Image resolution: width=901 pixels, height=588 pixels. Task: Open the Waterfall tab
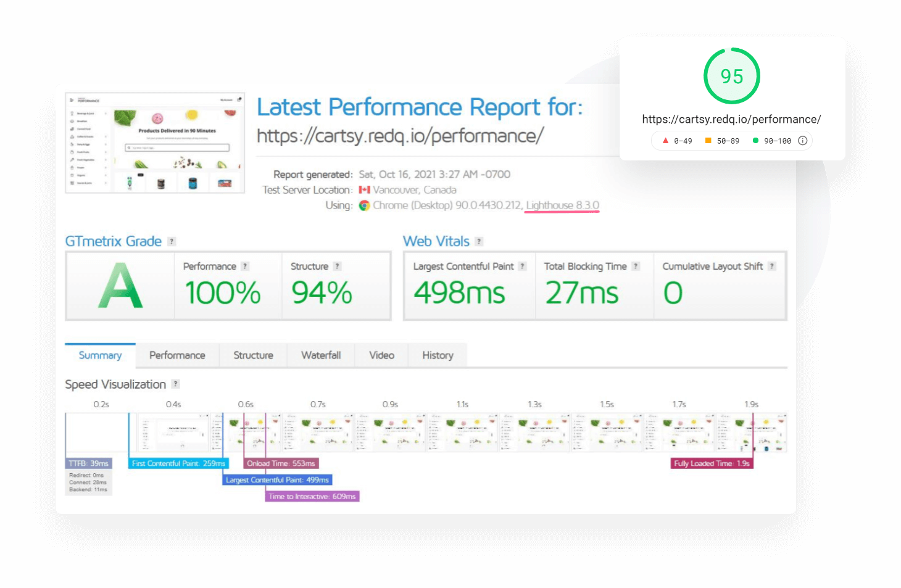tap(321, 355)
